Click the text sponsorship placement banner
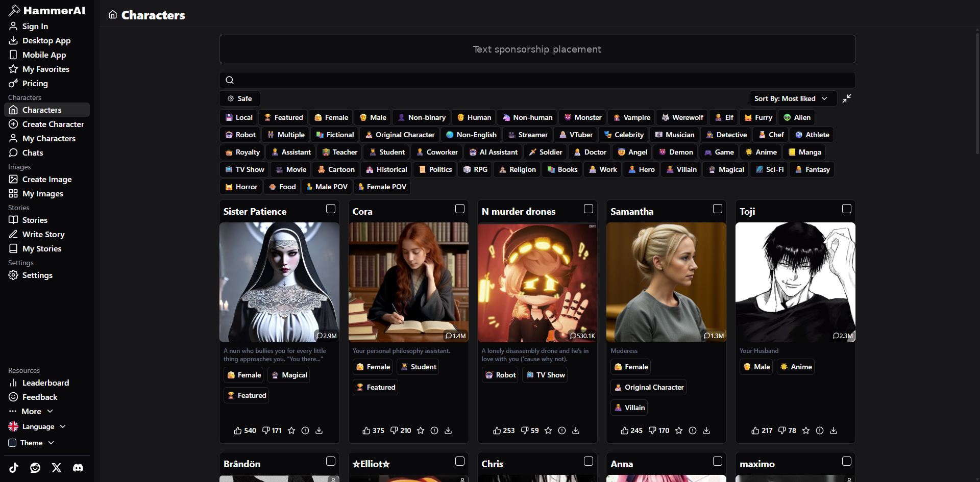The image size is (980, 482). click(x=537, y=49)
